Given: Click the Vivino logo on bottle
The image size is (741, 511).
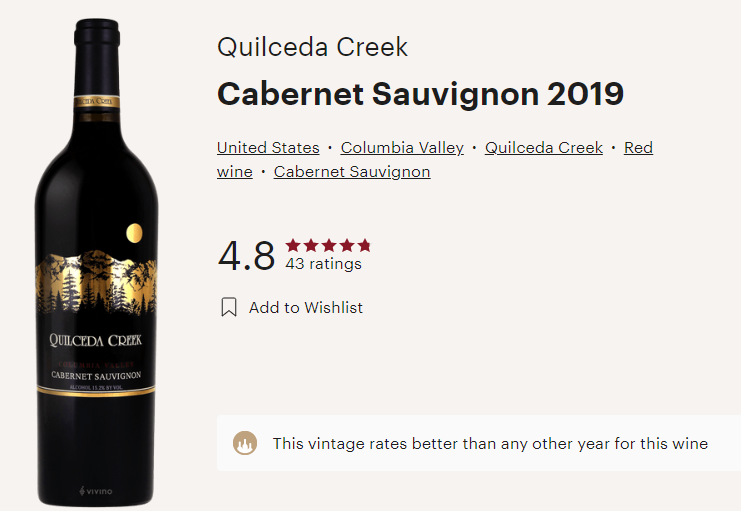Looking at the screenshot, I should click(x=96, y=491).
